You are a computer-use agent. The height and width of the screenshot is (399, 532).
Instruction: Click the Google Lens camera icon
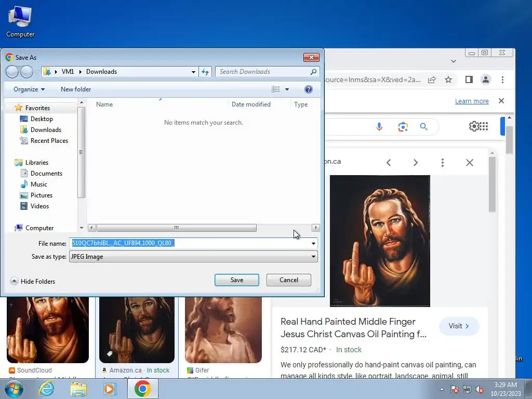click(x=403, y=127)
